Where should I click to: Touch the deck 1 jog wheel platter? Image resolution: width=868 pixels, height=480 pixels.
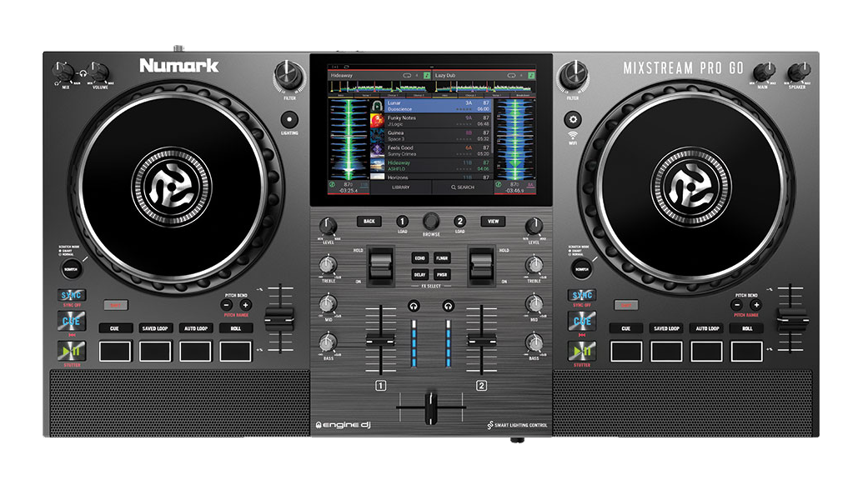(172, 186)
